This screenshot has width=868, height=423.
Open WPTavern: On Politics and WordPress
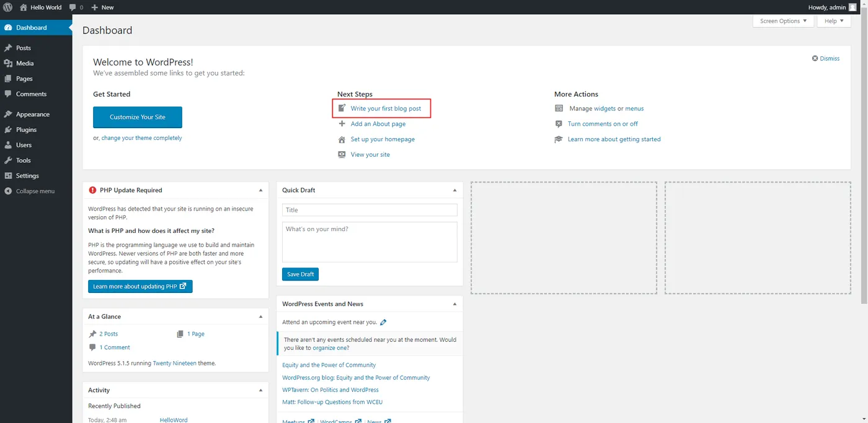(x=330, y=390)
